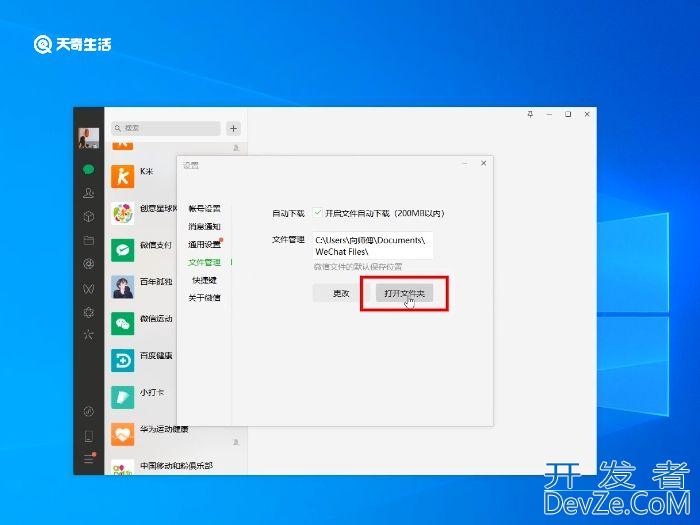
Task: Open the 小打卡 chat avatar
Action: [x=122, y=397]
